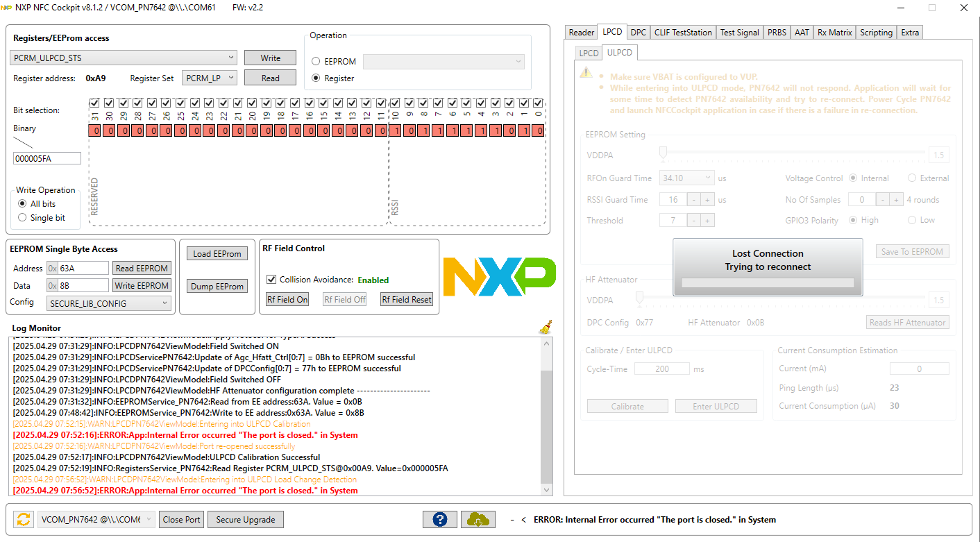This screenshot has width=980, height=542.
Task: Click the binary bit value input field
Action: click(x=47, y=158)
